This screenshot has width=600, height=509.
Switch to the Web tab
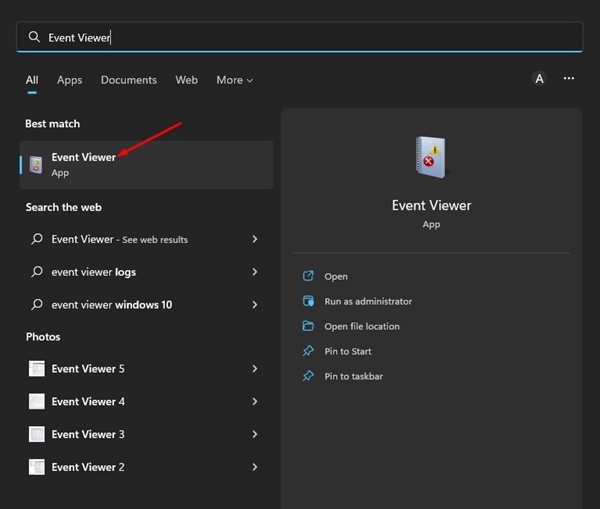tap(186, 80)
